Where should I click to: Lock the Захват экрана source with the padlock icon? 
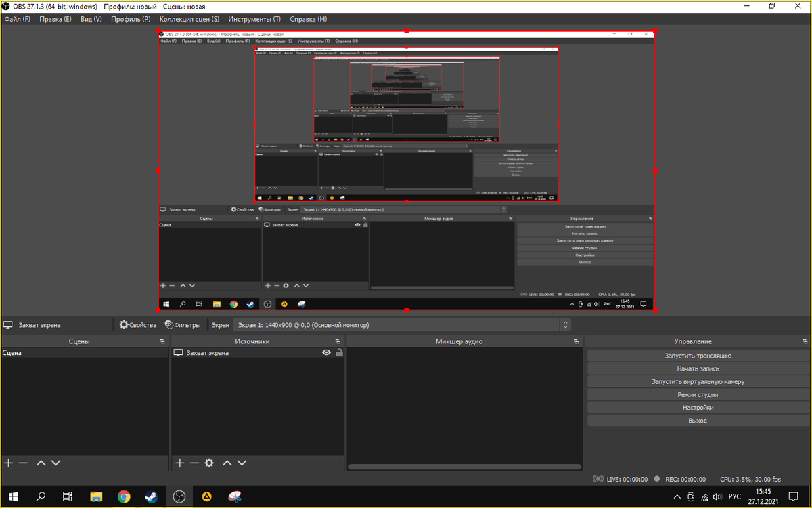339,352
